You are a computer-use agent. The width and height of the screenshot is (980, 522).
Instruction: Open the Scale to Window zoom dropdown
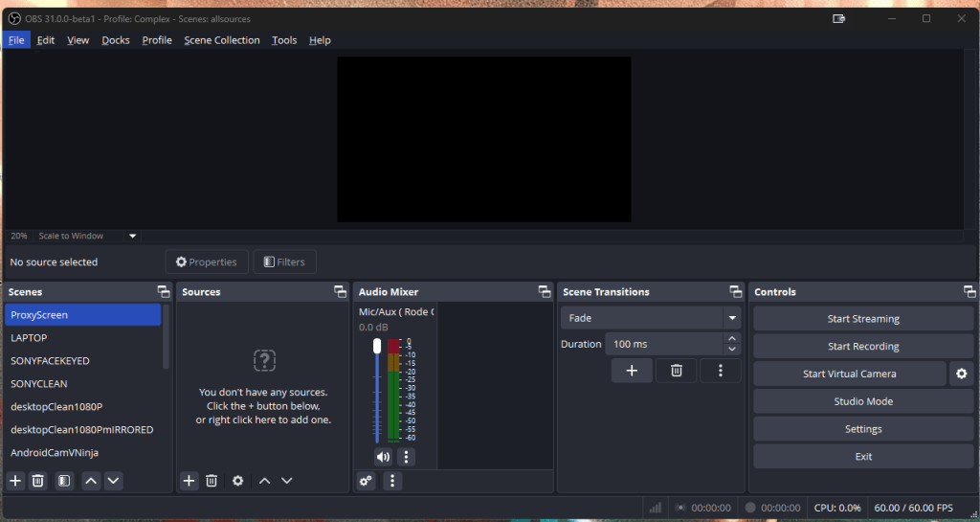132,236
